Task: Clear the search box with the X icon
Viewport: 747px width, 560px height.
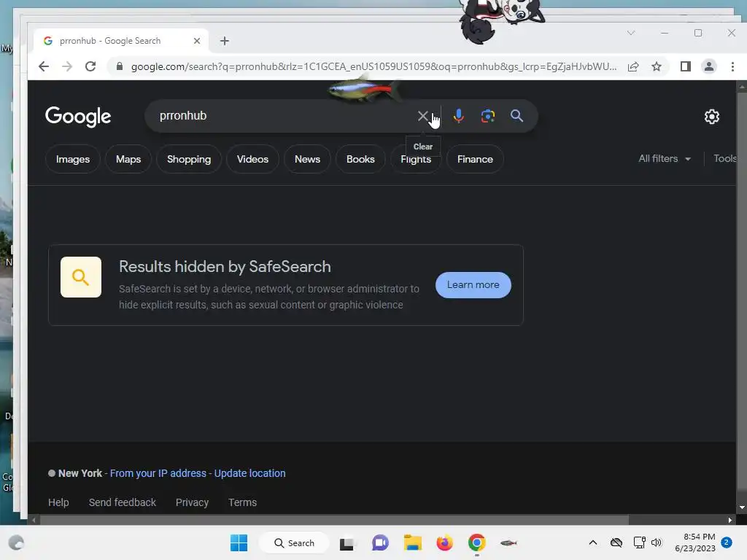Action: 422,116
